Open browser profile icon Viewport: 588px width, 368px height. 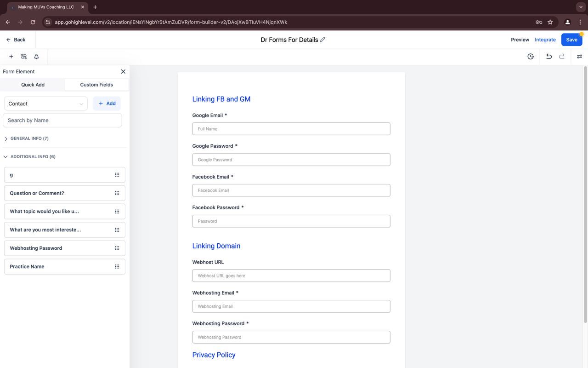[568, 22]
